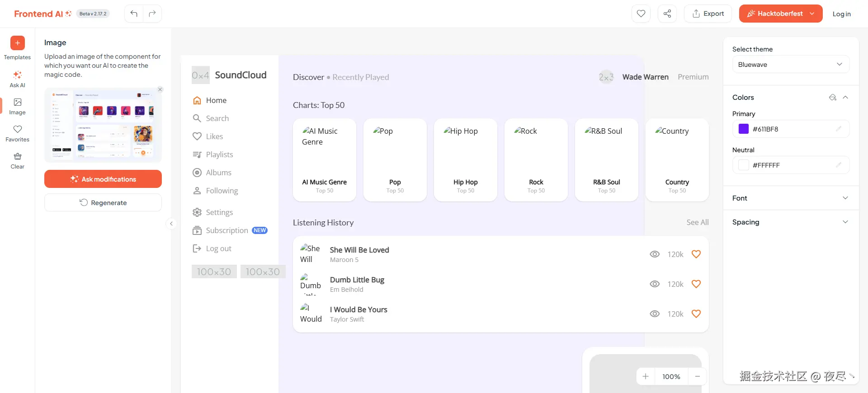Open Templates in the left sidebar
The height and width of the screenshot is (393, 868).
tap(17, 48)
